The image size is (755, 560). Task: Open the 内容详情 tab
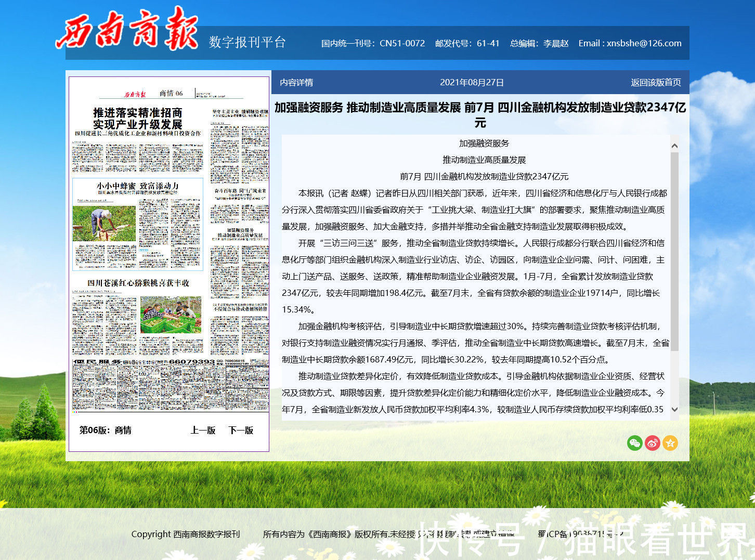coord(296,83)
